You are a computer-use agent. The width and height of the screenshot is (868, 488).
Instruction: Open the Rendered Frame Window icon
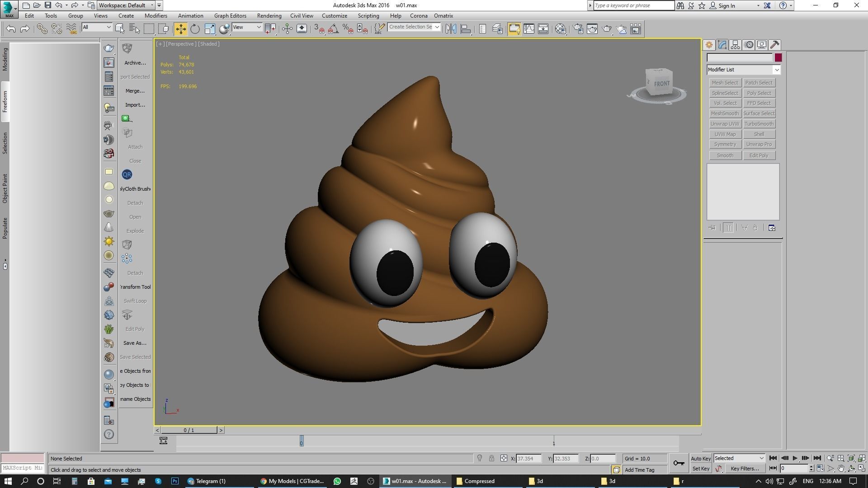pos(592,29)
